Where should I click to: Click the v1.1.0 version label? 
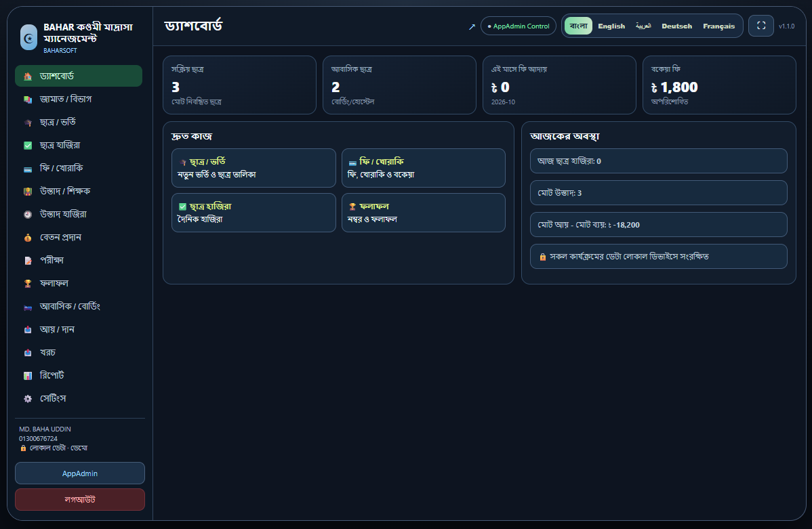(x=787, y=26)
